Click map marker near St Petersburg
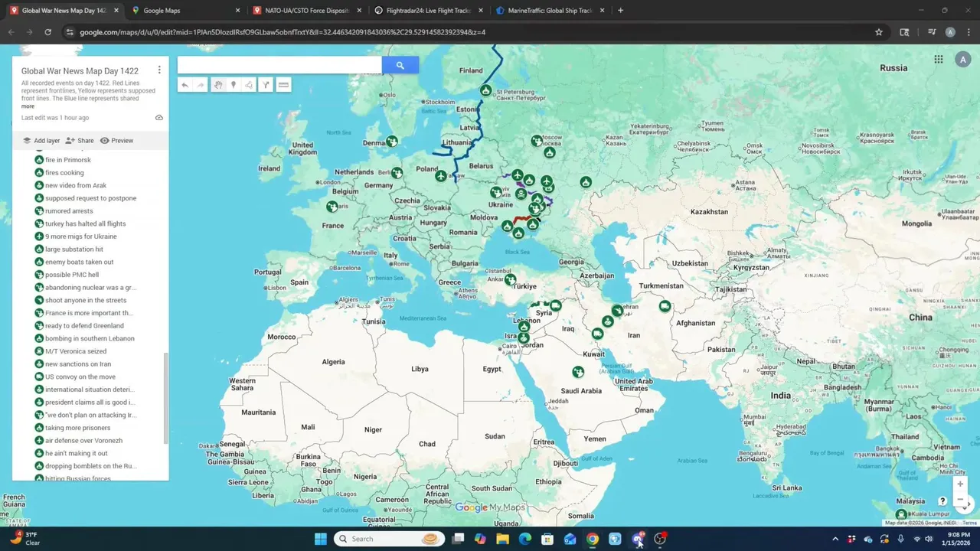 pos(485,90)
